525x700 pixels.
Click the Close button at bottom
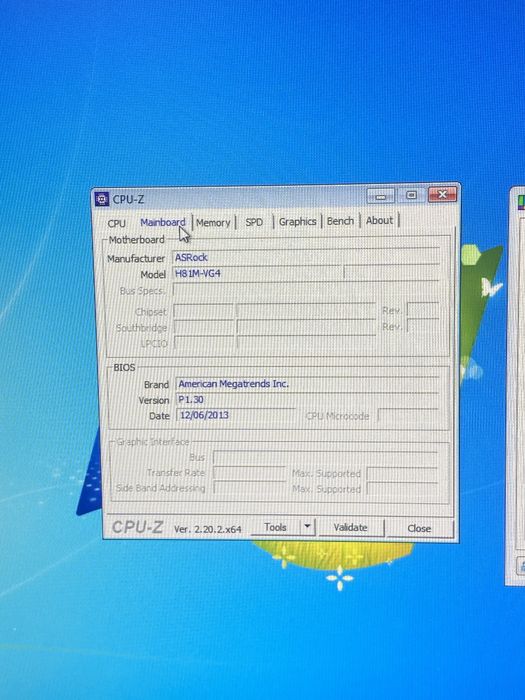[x=419, y=529]
